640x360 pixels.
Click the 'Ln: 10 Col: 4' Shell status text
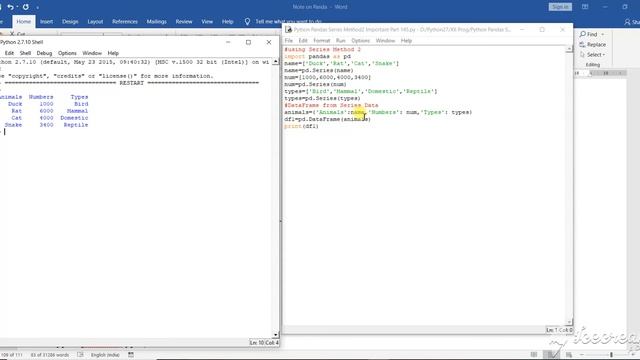click(264, 343)
